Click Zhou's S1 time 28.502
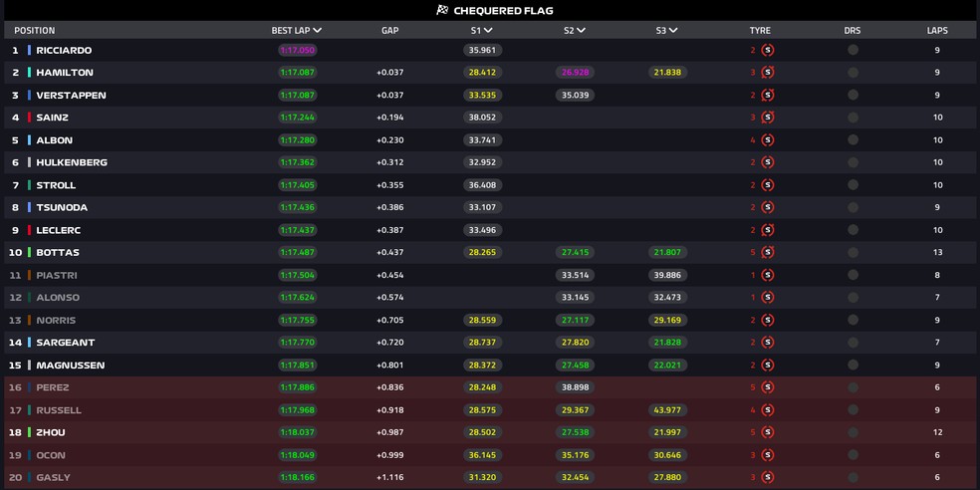The height and width of the screenshot is (490, 980). click(482, 432)
